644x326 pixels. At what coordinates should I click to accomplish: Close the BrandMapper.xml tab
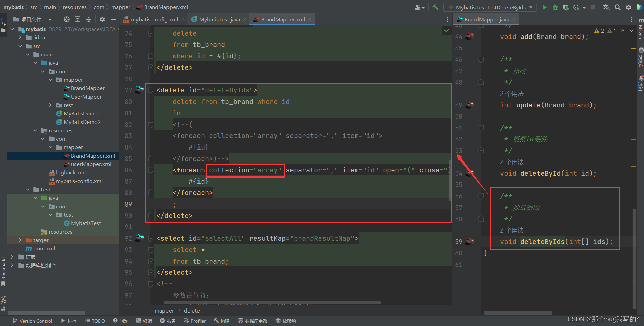(310, 19)
